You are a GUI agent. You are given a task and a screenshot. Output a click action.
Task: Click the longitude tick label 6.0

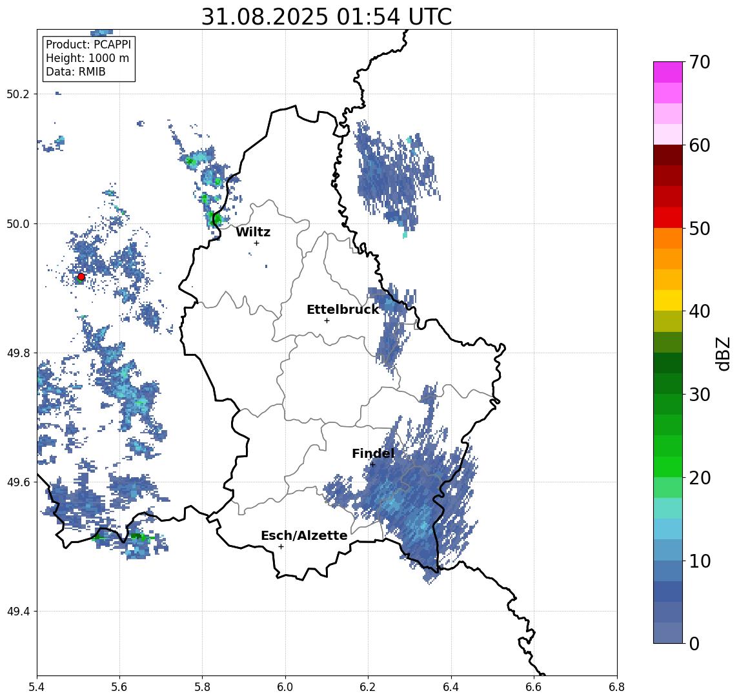[x=285, y=687]
